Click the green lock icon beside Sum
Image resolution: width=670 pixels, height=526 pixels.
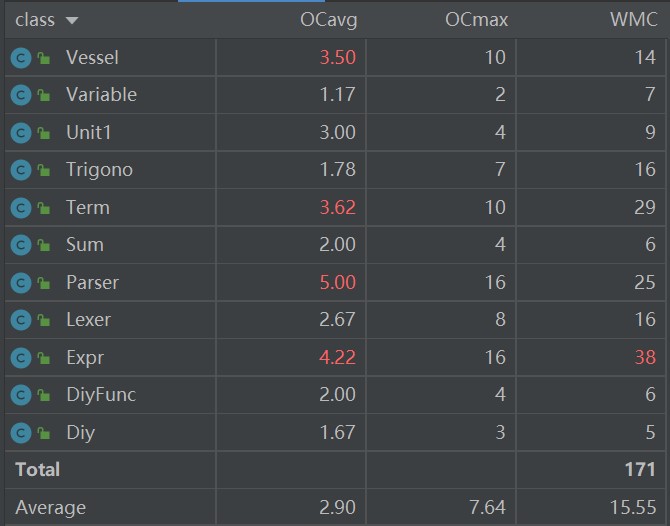point(44,246)
